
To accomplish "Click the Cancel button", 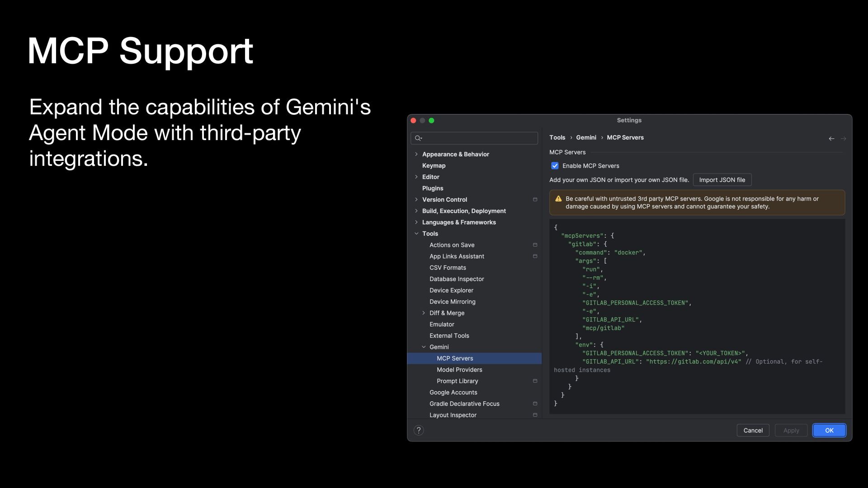I will click(753, 430).
